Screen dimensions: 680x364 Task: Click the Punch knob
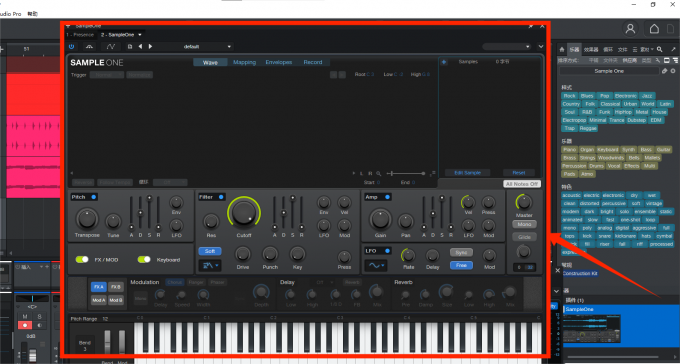[x=270, y=254]
